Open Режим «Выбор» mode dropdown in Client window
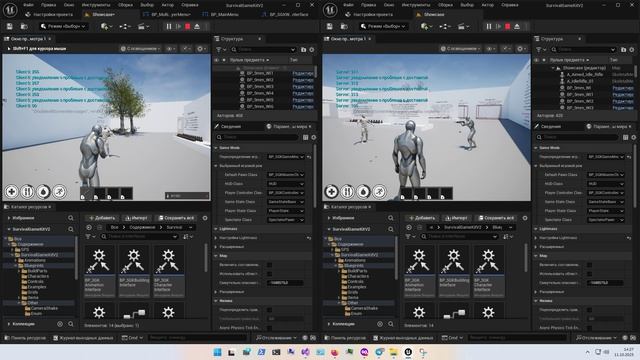 (x=63, y=26)
